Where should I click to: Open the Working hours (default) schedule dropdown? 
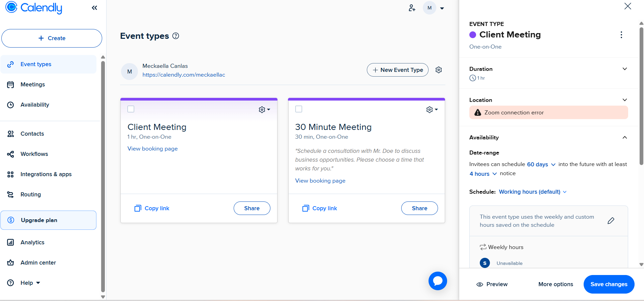pyautogui.click(x=533, y=192)
